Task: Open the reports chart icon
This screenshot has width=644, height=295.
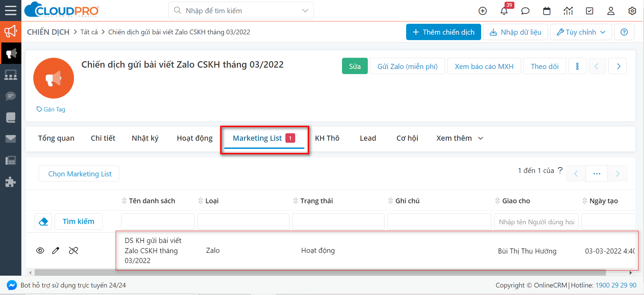Action: coord(568,11)
